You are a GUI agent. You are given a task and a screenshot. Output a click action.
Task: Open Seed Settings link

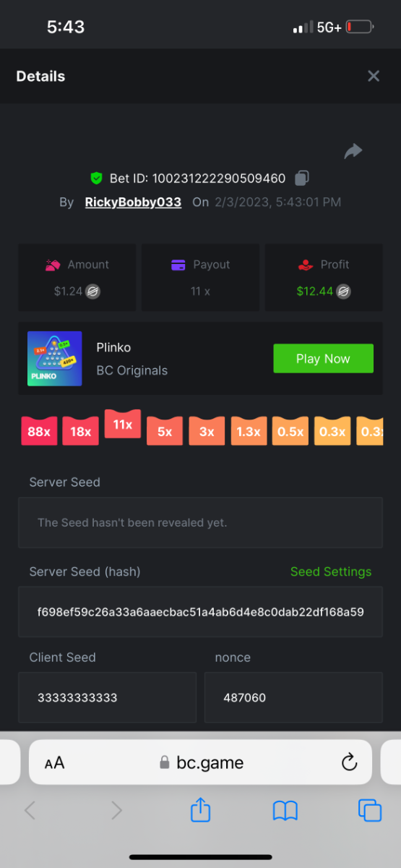pos(331,571)
